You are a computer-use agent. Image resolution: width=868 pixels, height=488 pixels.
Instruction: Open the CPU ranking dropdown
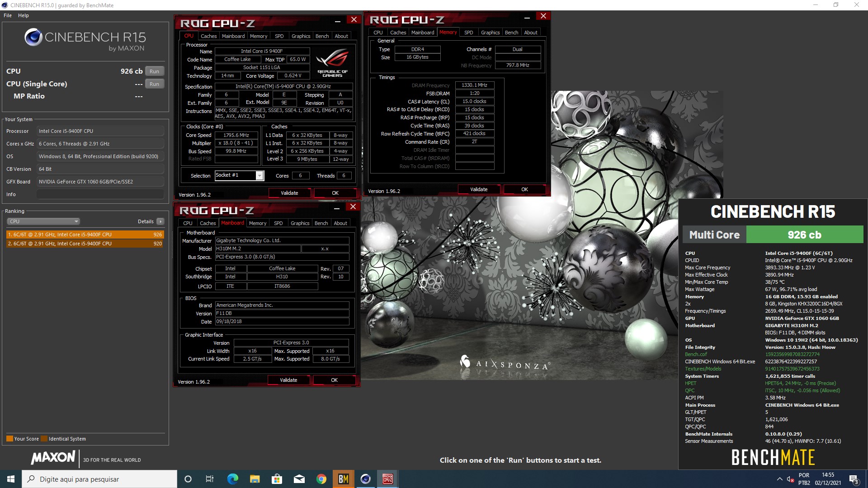(43, 221)
